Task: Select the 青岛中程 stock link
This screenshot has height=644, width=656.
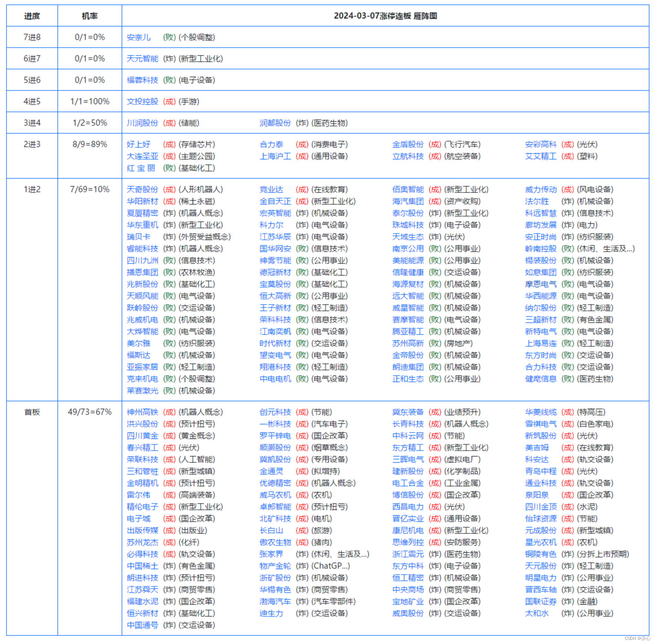Action: [x=541, y=471]
